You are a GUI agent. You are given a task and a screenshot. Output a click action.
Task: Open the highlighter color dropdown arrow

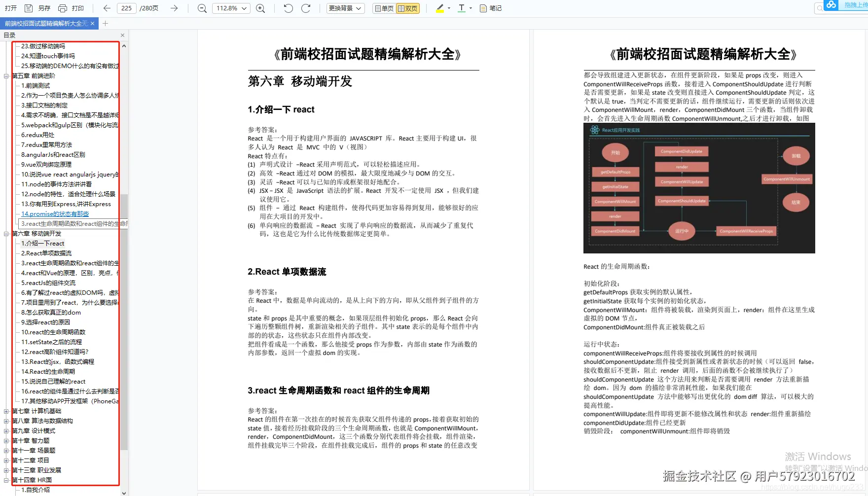[449, 8]
